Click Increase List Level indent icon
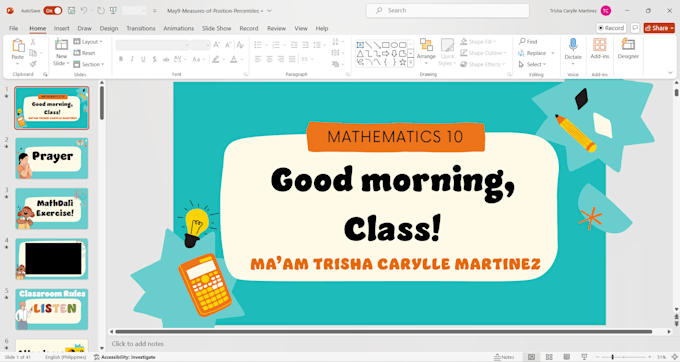 point(305,45)
